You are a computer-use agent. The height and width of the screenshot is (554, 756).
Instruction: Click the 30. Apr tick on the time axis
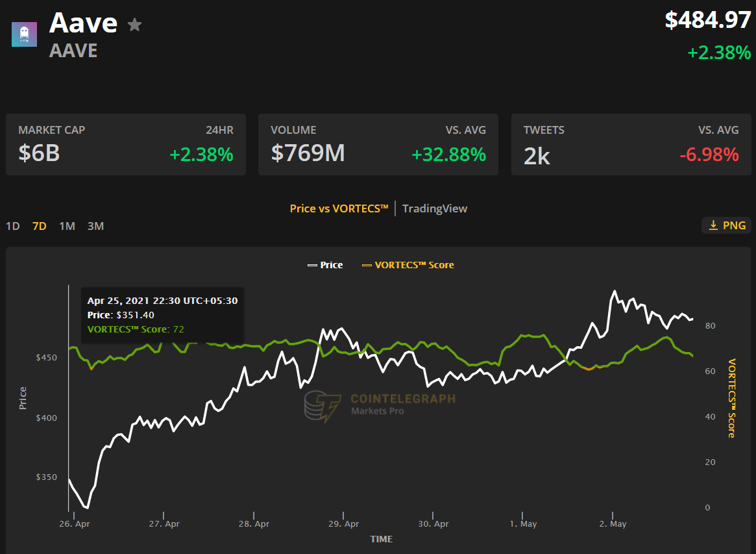tap(433, 523)
